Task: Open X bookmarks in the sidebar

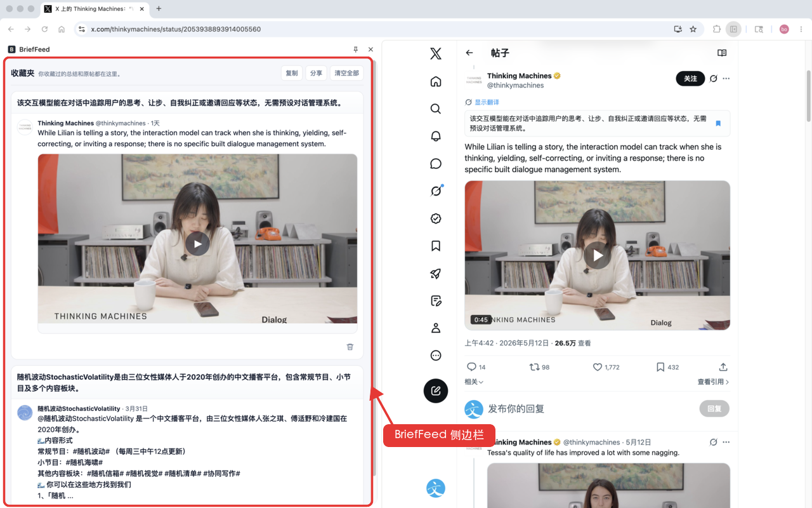Action: (x=436, y=246)
